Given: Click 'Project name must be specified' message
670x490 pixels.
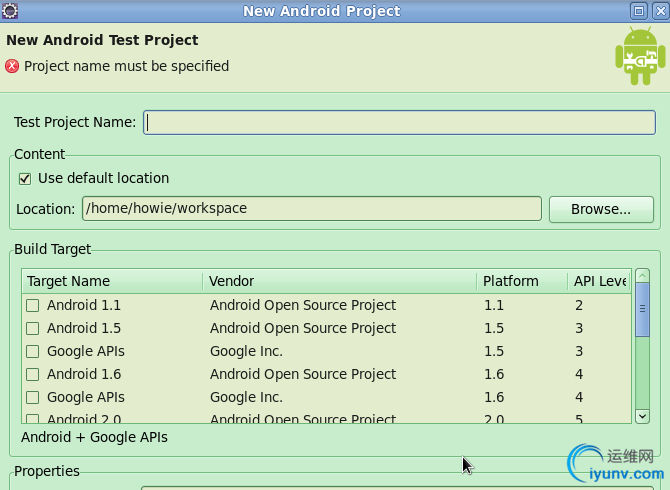Looking at the screenshot, I should 126,67.
